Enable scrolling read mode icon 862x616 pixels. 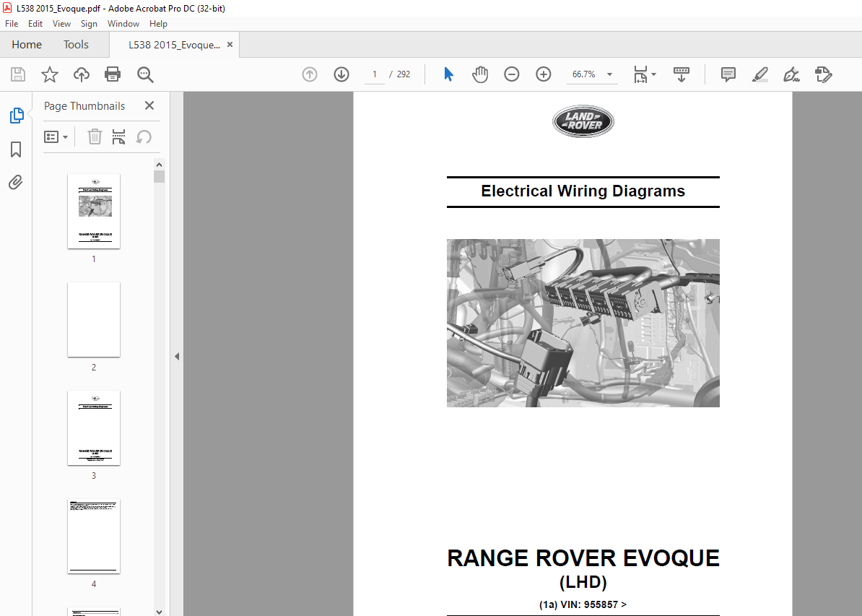click(x=681, y=74)
